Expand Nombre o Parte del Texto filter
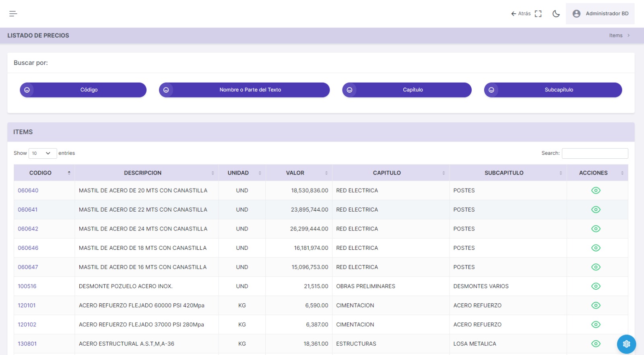This screenshot has width=644, height=355. point(244,90)
